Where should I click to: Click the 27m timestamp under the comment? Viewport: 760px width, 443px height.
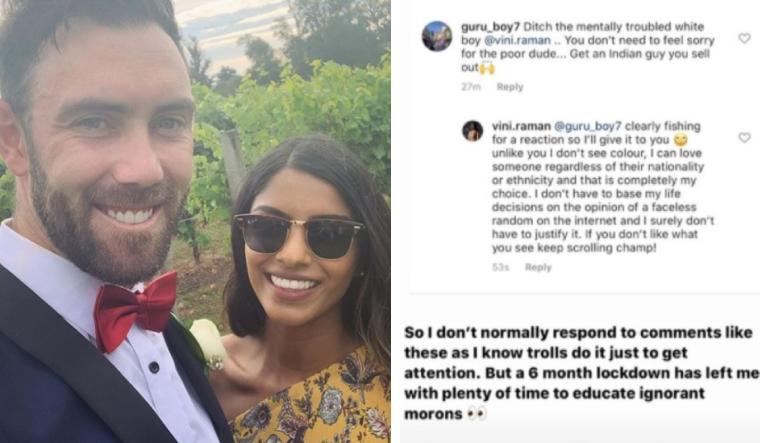pos(471,87)
